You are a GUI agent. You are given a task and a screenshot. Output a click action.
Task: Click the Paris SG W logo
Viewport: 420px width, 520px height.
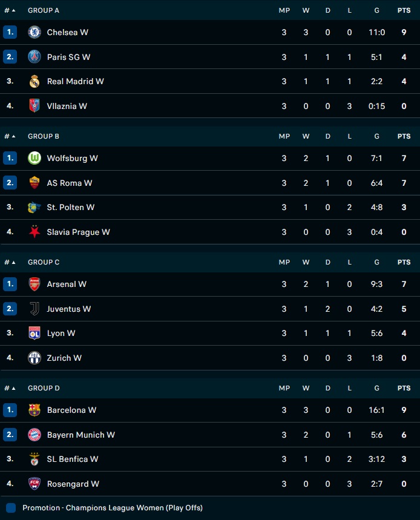pos(34,57)
